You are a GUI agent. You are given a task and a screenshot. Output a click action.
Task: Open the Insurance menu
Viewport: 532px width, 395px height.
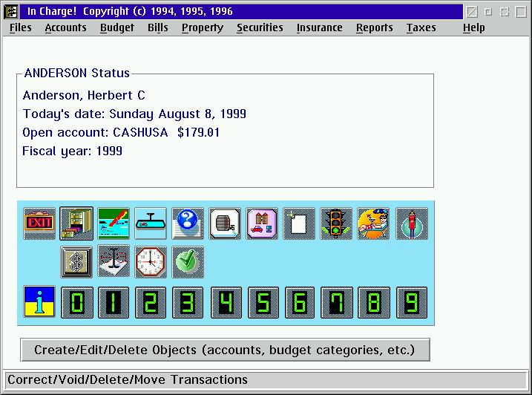coord(319,27)
